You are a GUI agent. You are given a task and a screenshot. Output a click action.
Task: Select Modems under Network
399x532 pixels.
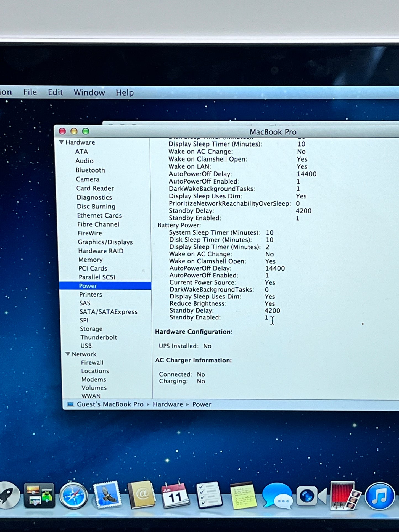pos(94,379)
